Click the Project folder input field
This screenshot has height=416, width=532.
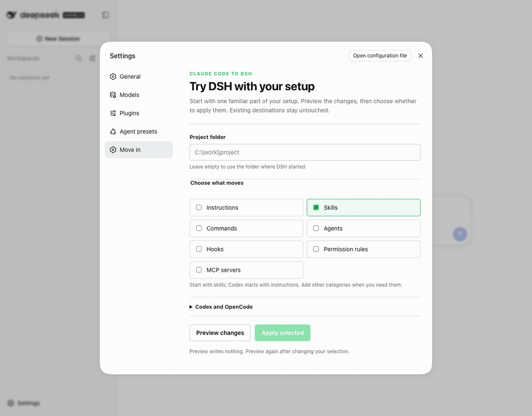(x=305, y=152)
